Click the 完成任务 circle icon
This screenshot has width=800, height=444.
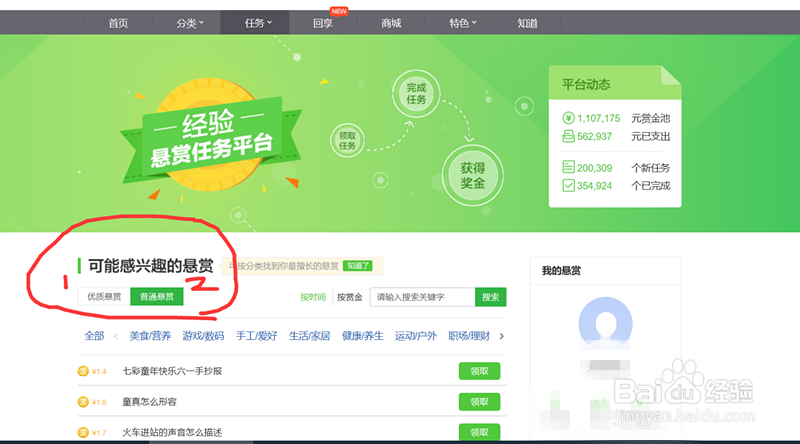416,94
